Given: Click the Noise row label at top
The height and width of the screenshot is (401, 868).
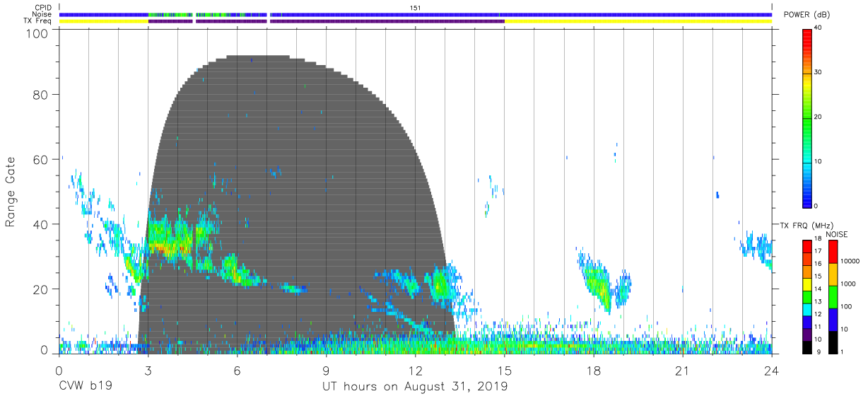Looking at the screenshot, I should pyautogui.click(x=42, y=14).
